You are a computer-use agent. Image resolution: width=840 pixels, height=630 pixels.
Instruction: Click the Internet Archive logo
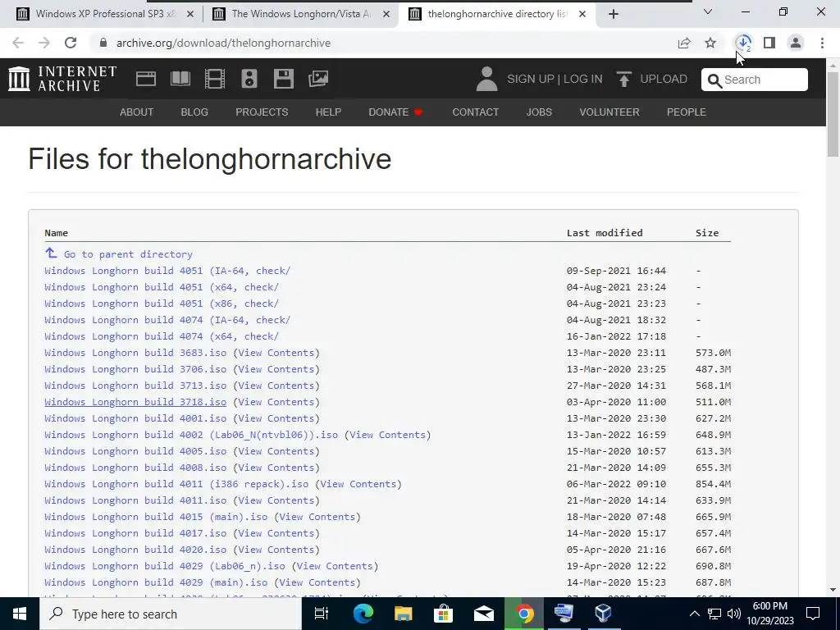[x=62, y=79]
